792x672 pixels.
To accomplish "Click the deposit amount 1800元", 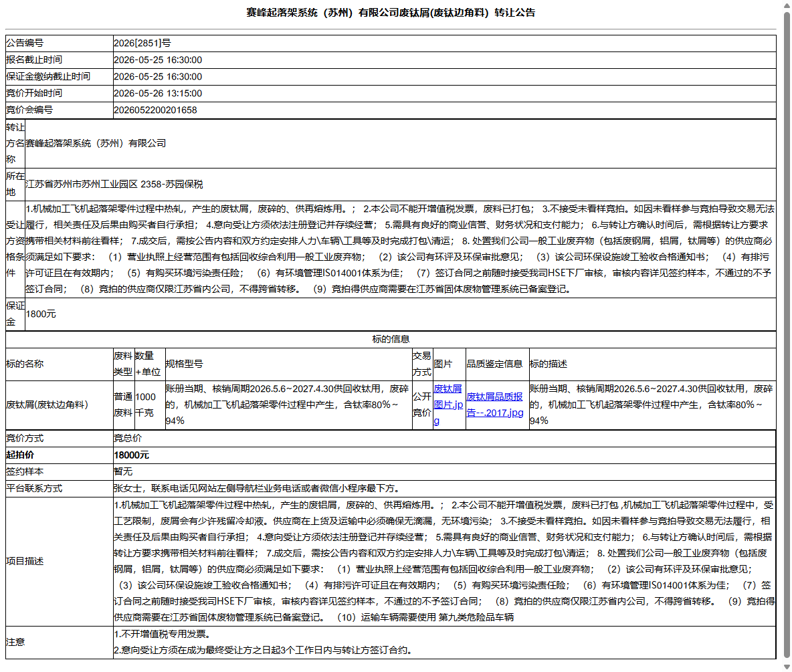I will pos(41,314).
